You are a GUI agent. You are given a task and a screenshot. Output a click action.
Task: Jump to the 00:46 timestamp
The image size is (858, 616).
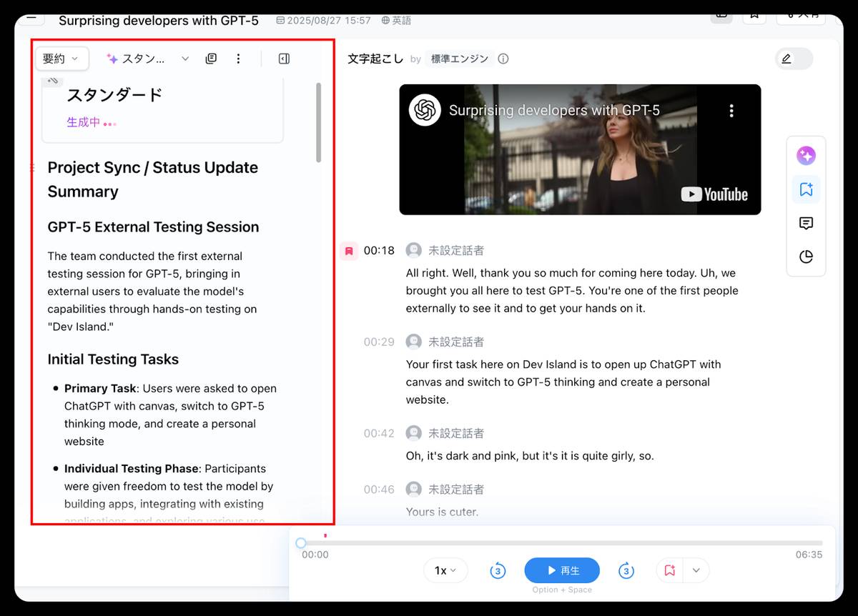point(379,490)
